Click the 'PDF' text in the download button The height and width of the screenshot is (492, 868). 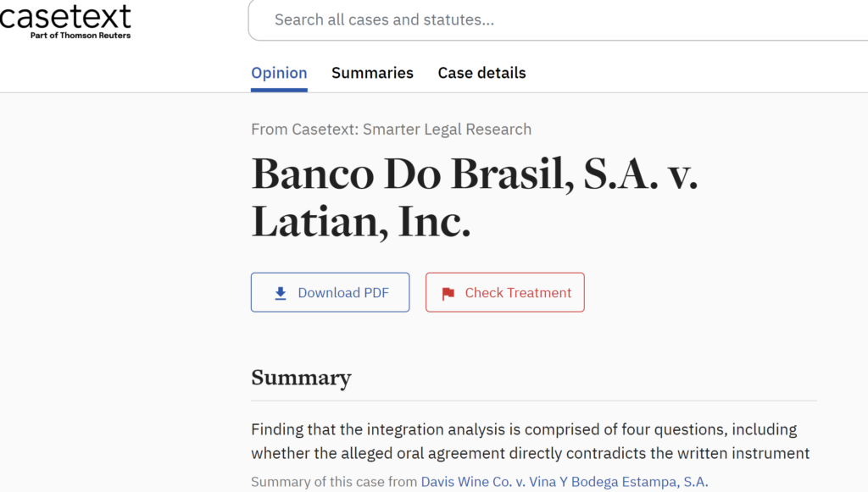[376, 292]
